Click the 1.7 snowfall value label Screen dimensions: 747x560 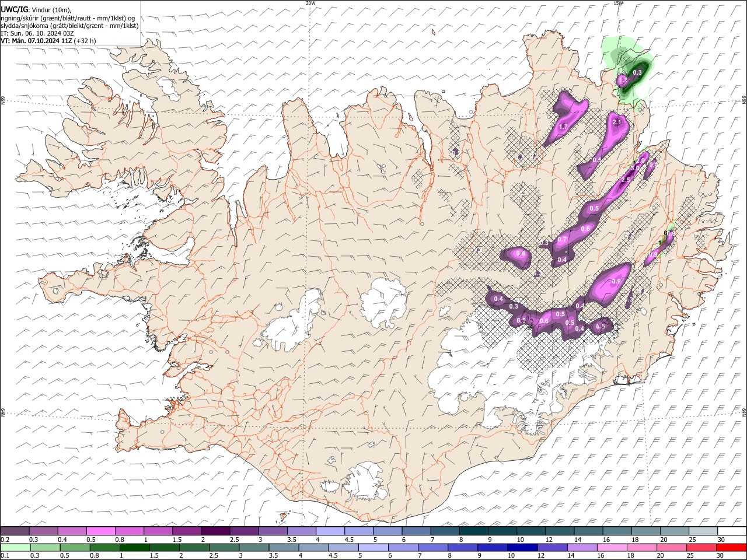(563, 127)
